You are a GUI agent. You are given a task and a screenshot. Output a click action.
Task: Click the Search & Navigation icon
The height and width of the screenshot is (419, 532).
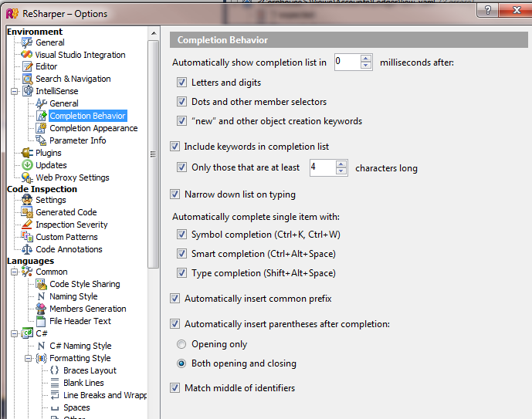click(27, 79)
